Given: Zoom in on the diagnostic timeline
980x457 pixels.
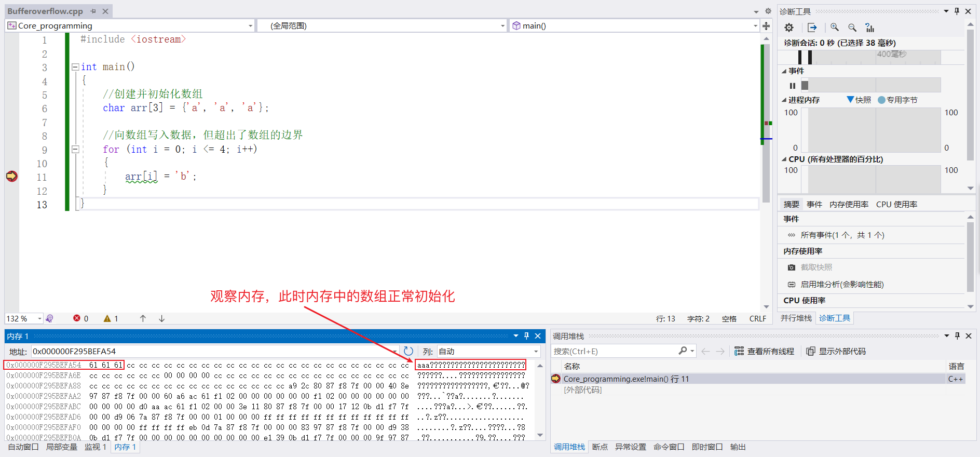Looking at the screenshot, I should [835, 28].
